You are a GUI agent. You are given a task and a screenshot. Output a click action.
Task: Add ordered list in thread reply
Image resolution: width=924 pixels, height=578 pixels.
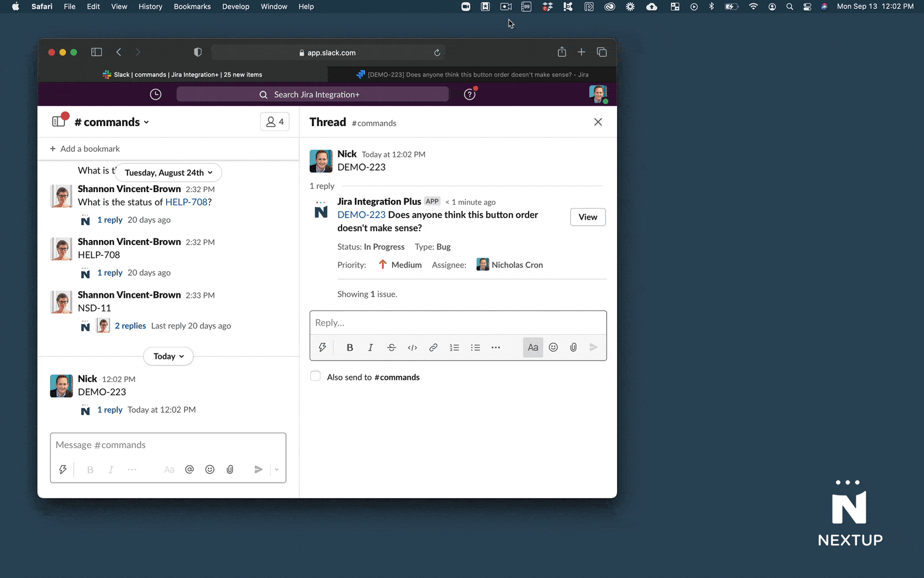pos(454,347)
